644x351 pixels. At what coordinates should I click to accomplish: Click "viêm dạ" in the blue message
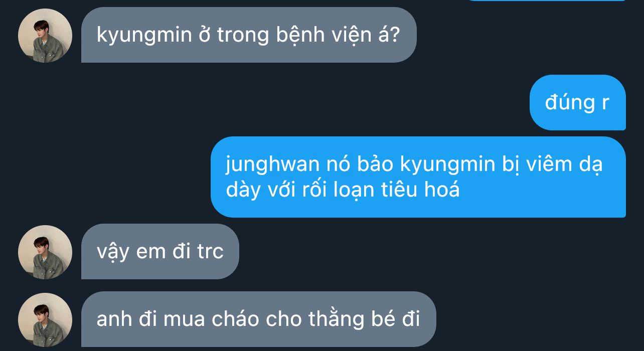564,165
